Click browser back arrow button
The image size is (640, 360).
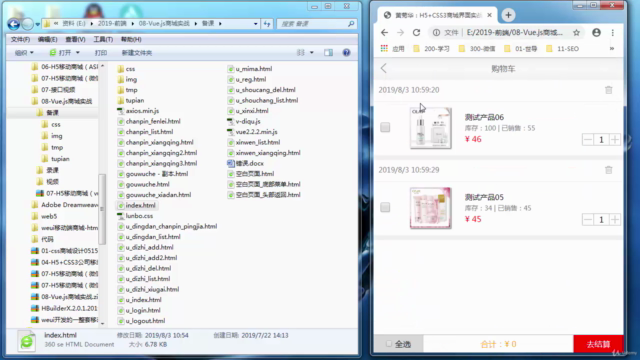coord(384,33)
